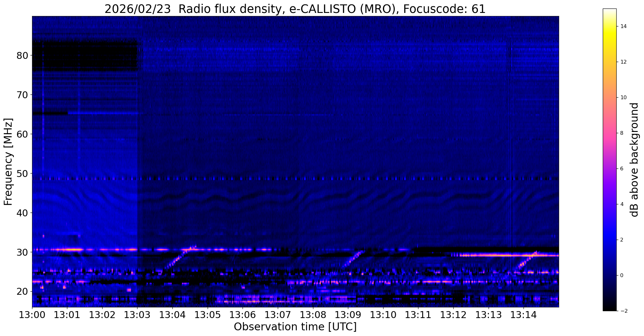Click the 'dB above background' colorbar label

635,160
